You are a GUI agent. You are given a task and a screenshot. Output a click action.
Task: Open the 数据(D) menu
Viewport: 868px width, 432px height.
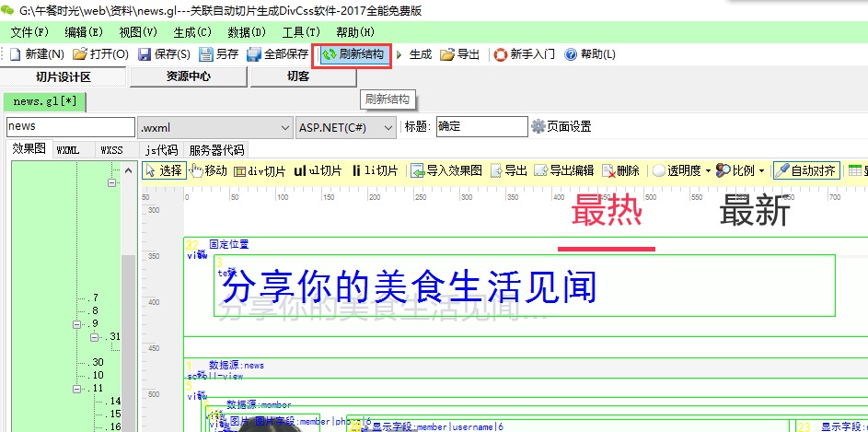(247, 32)
